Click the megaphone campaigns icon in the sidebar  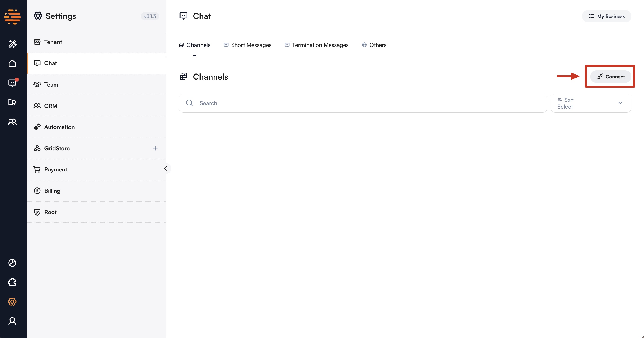tap(12, 102)
